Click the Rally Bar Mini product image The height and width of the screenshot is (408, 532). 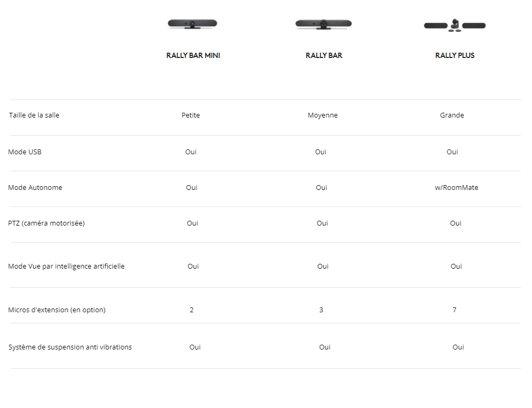tap(192, 24)
